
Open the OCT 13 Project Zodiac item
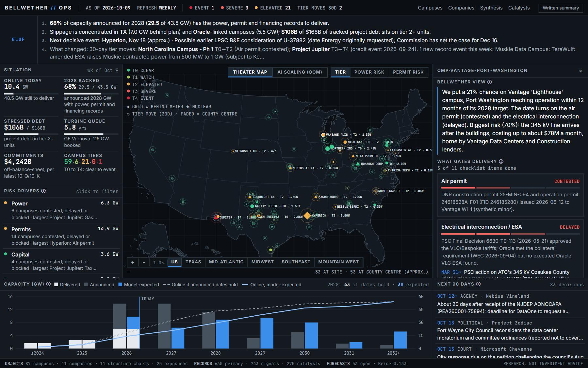(x=510, y=330)
